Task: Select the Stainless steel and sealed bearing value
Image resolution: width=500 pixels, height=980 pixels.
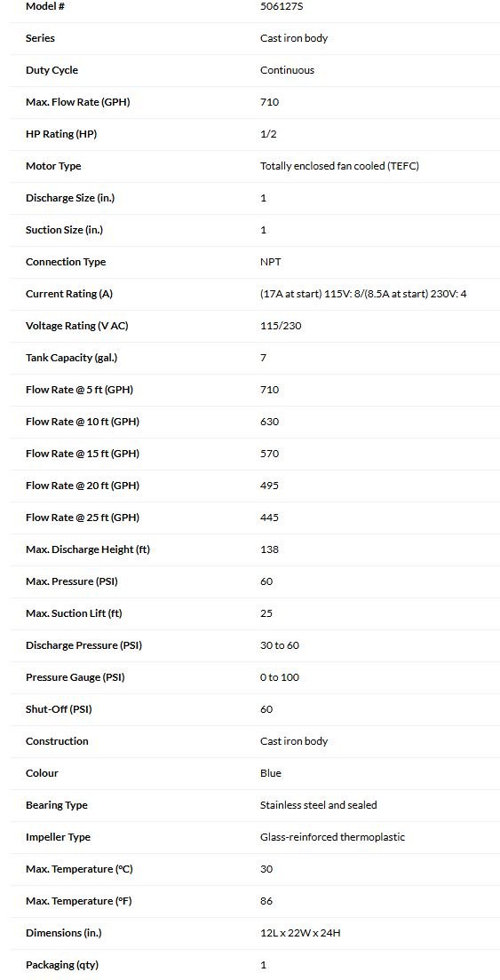Action: (x=318, y=804)
